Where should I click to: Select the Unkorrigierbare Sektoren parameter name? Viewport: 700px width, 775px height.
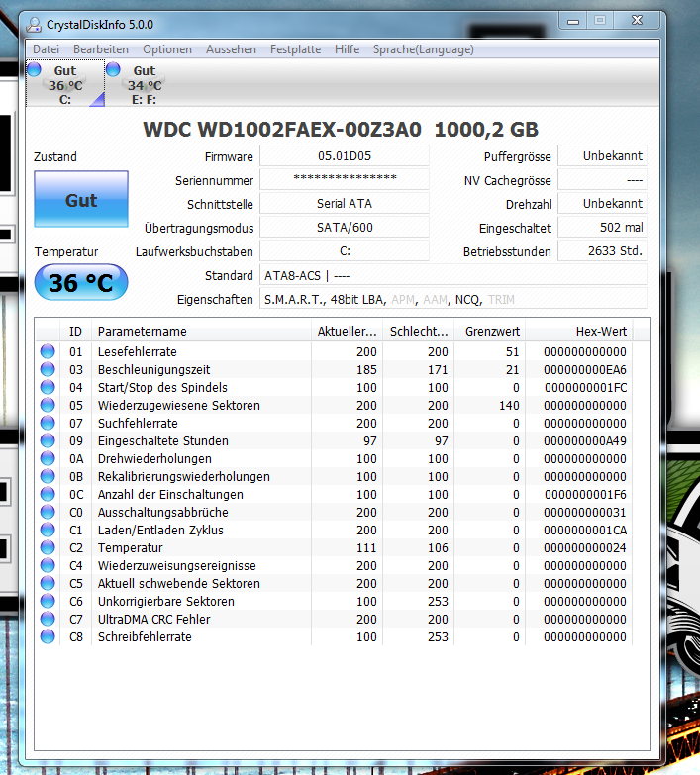[166, 601]
